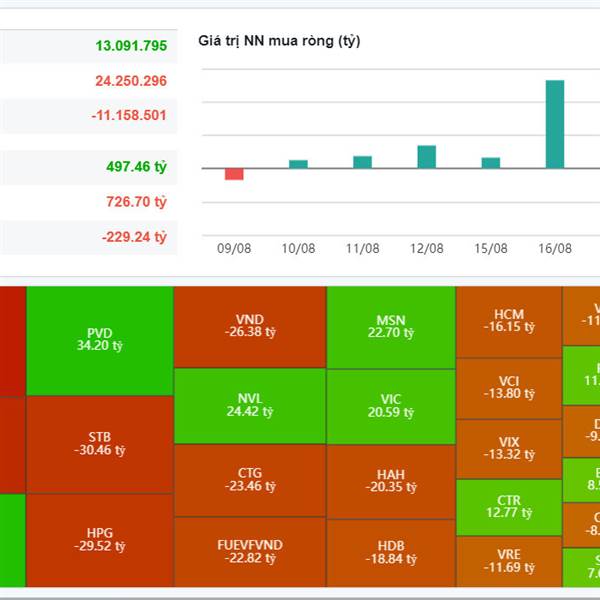This screenshot has width=600, height=600.
Task: Click the 24.250.296 value
Action: 131,81
